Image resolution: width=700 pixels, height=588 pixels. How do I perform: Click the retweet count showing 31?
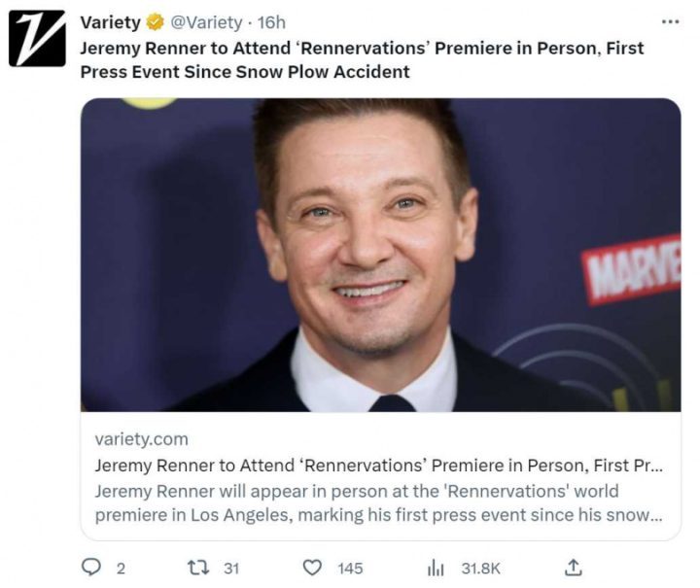coord(231,569)
